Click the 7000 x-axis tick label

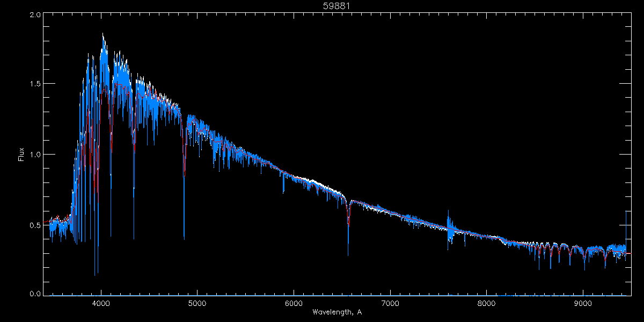[390, 302]
